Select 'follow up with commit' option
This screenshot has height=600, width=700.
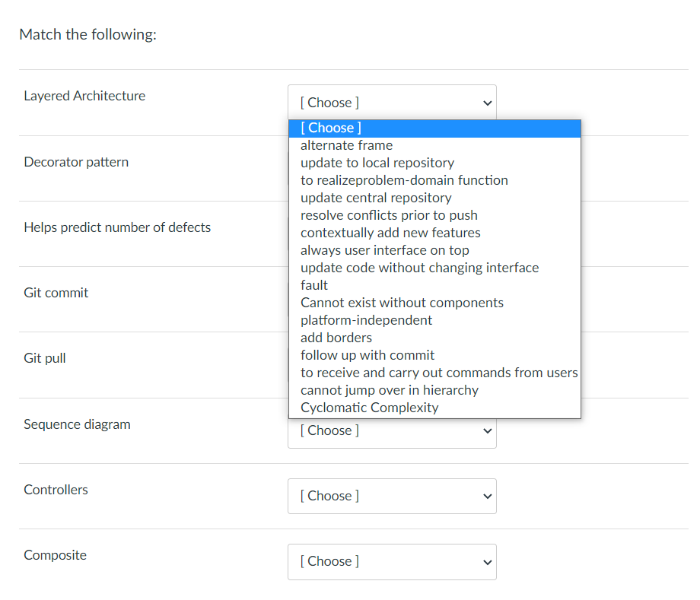click(x=434, y=355)
